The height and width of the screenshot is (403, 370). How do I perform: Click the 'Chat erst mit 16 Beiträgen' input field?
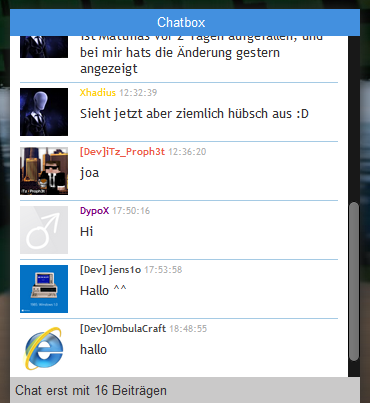coord(185,390)
